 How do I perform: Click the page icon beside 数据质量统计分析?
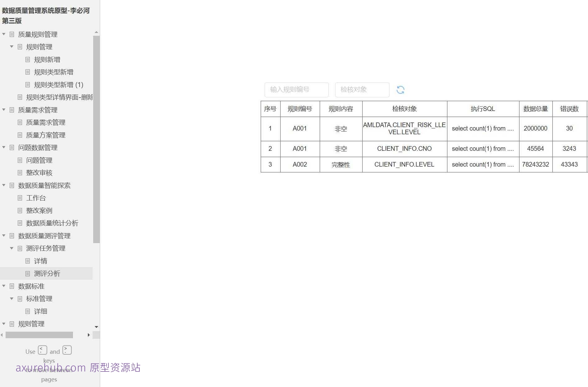(x=20, y=223)
